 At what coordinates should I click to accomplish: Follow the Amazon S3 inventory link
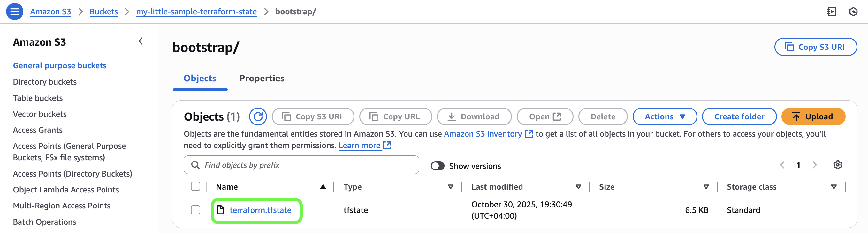click(483, 134)
